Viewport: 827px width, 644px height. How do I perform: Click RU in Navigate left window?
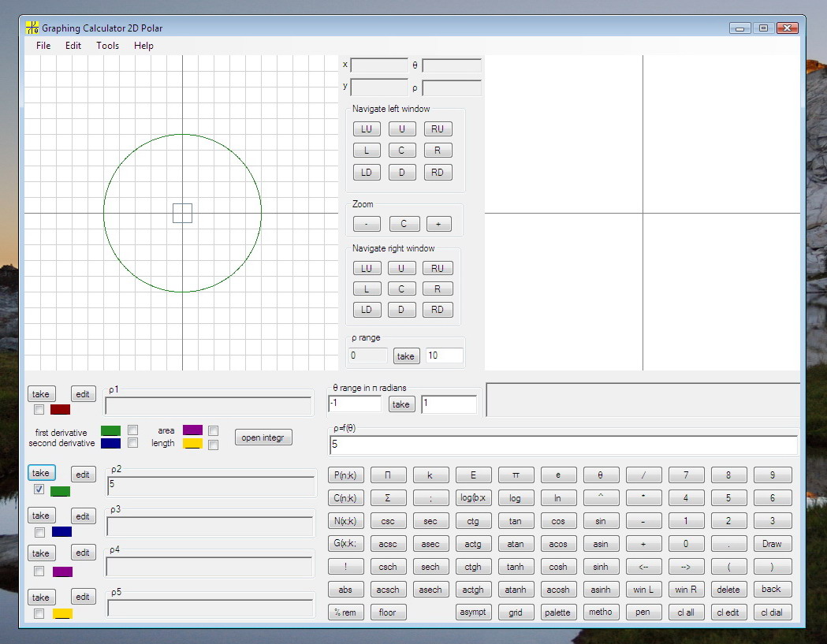click(438, 129)
